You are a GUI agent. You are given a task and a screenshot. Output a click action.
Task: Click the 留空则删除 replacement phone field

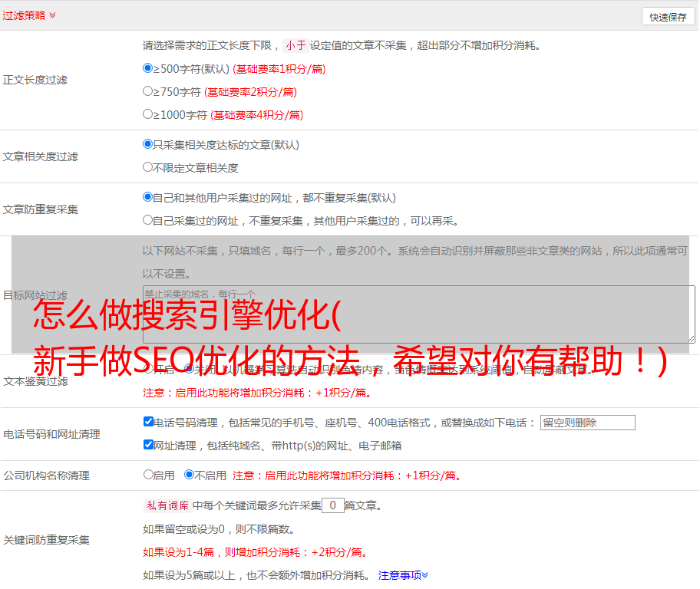point(587,423)
